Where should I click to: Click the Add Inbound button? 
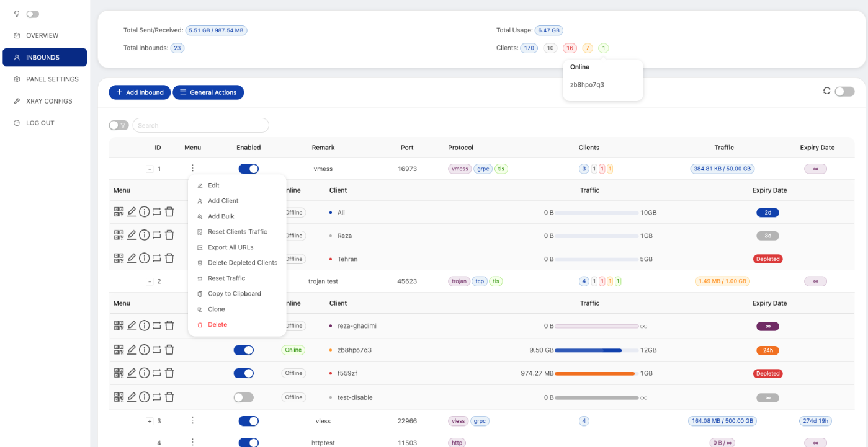tap(140, 92)
